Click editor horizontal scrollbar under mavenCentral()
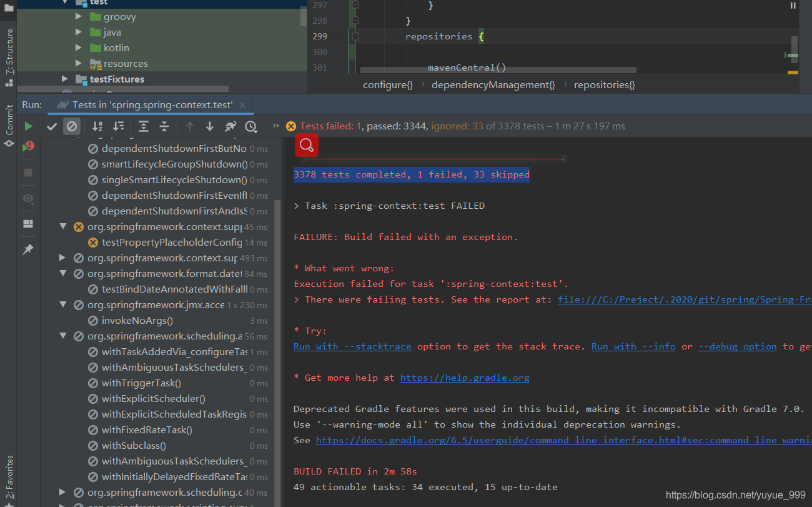Screen dimensions: 812x507 [498, 70]
